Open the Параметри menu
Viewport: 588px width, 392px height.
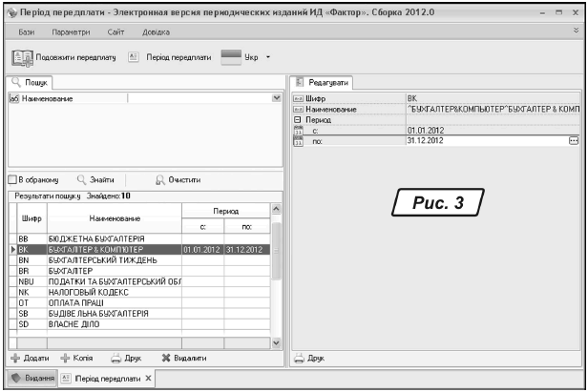71,31
